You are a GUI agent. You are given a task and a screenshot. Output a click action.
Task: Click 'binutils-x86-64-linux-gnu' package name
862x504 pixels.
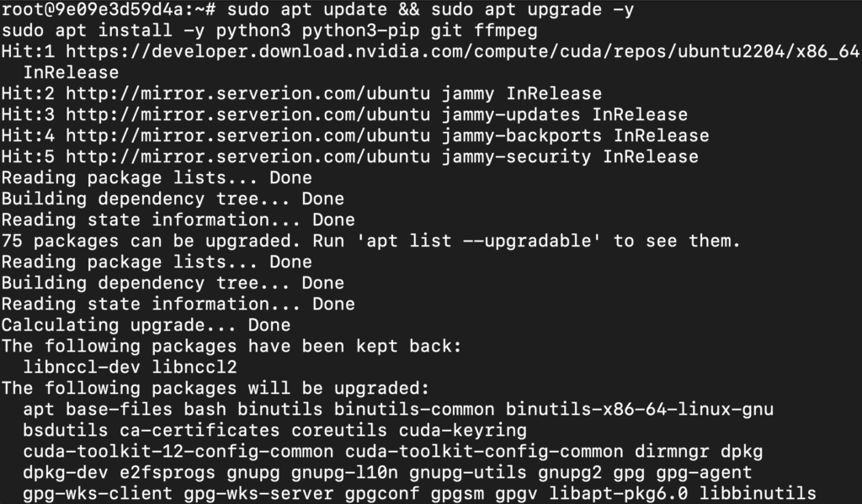coord(640,410)
